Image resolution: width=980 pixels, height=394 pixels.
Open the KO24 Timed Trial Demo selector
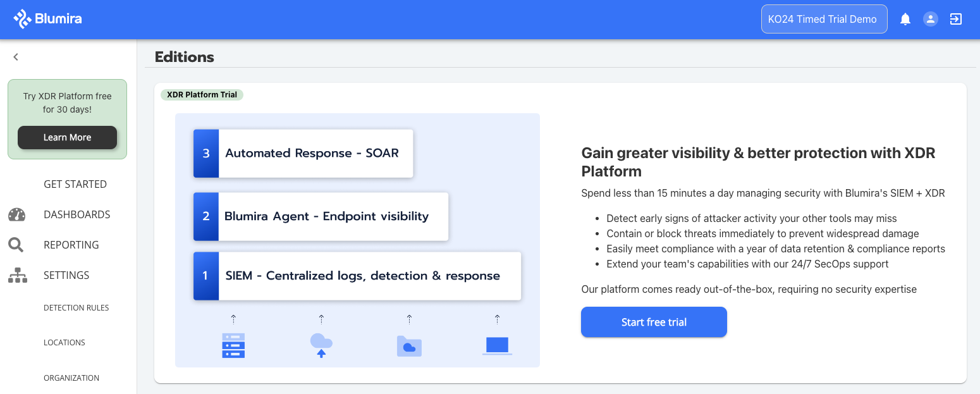click(824, 19)
